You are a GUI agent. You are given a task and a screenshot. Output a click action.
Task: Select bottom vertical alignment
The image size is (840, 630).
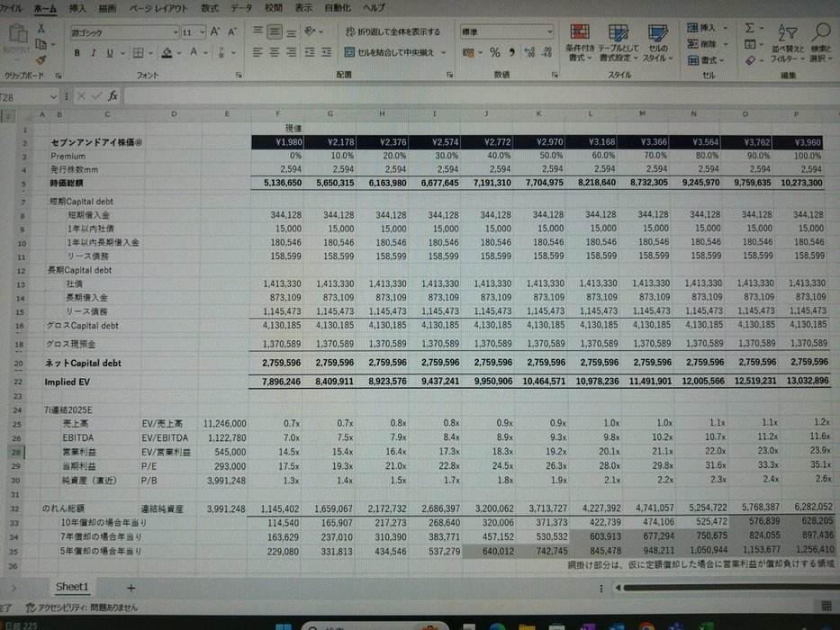(291, 32)
